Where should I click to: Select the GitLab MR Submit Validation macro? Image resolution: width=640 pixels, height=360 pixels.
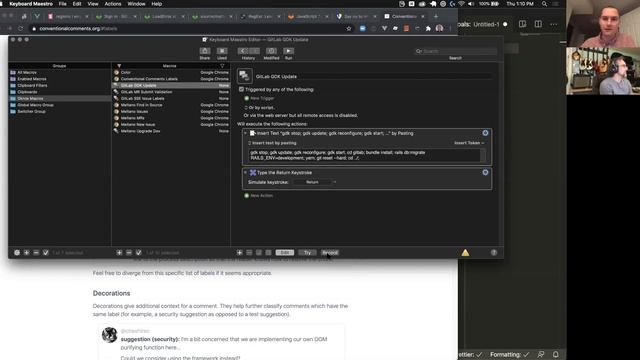coord(171,92)
